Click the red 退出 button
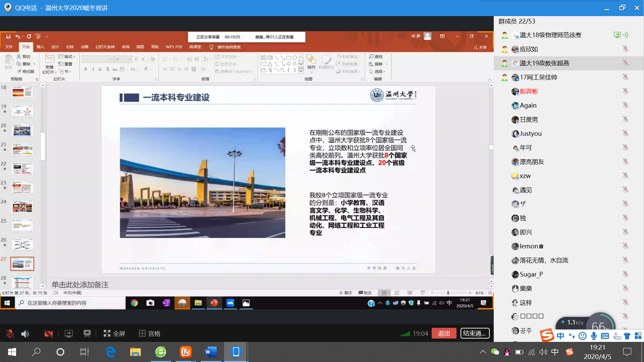The height and width of the screenshot is (362, 644). pyautogui.click(x=444, y=334)
